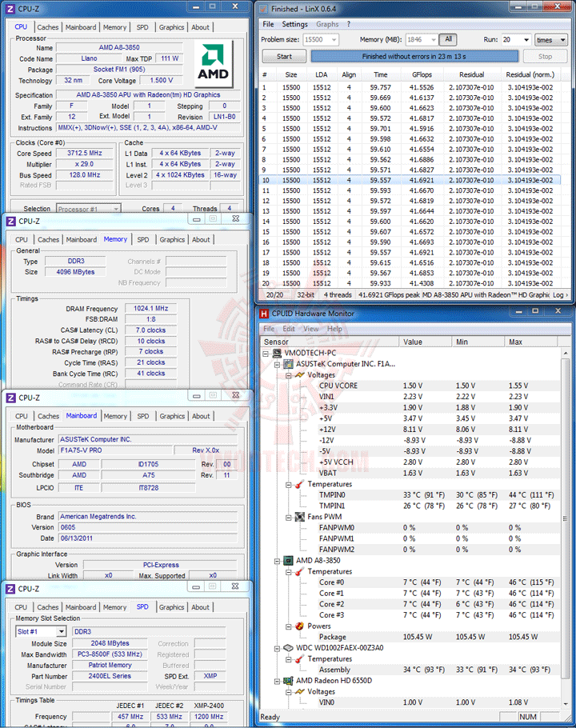Click the AMD Radeon HD 6550D card icon

tap(288, 681)
